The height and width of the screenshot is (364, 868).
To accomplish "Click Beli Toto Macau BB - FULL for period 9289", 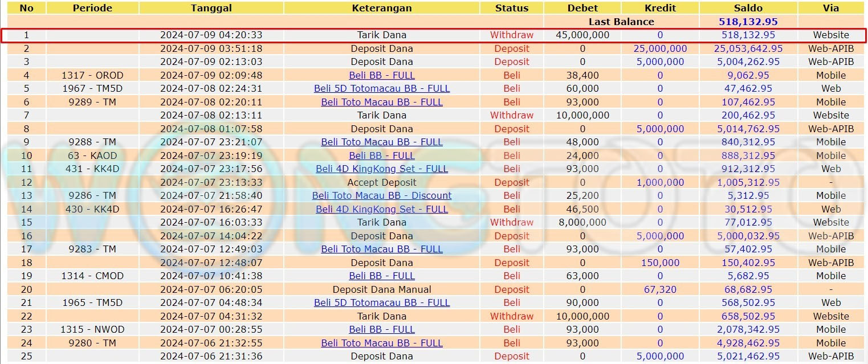I will 382,102.
